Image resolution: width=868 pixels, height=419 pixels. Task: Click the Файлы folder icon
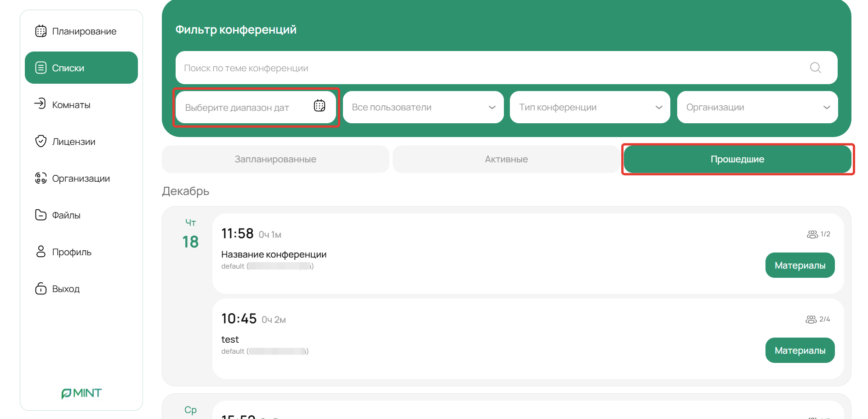click(x=41, y=215)
